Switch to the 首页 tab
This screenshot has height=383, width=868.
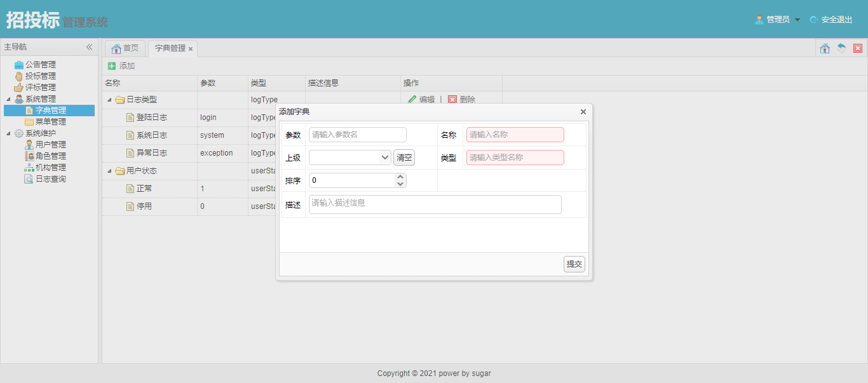125,48
